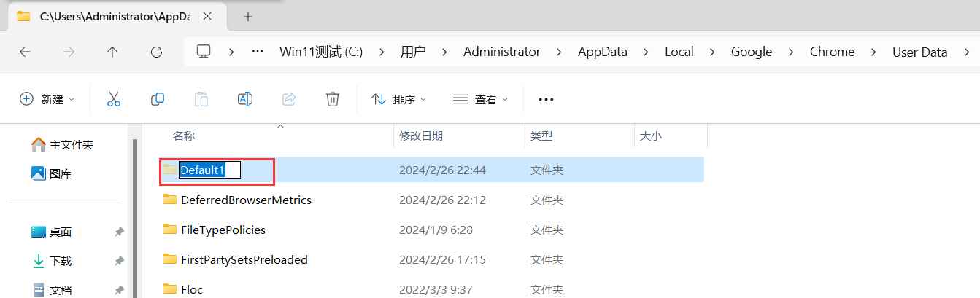The width and height of the screenshot is (980, 298).
Task: Click the Cut scissors icon
Action: [114, 99]
